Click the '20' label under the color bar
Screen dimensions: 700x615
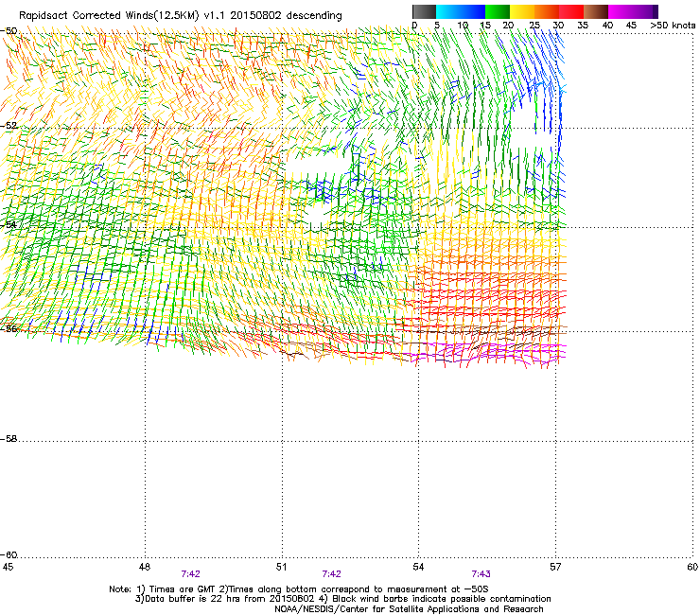(508, 26)
